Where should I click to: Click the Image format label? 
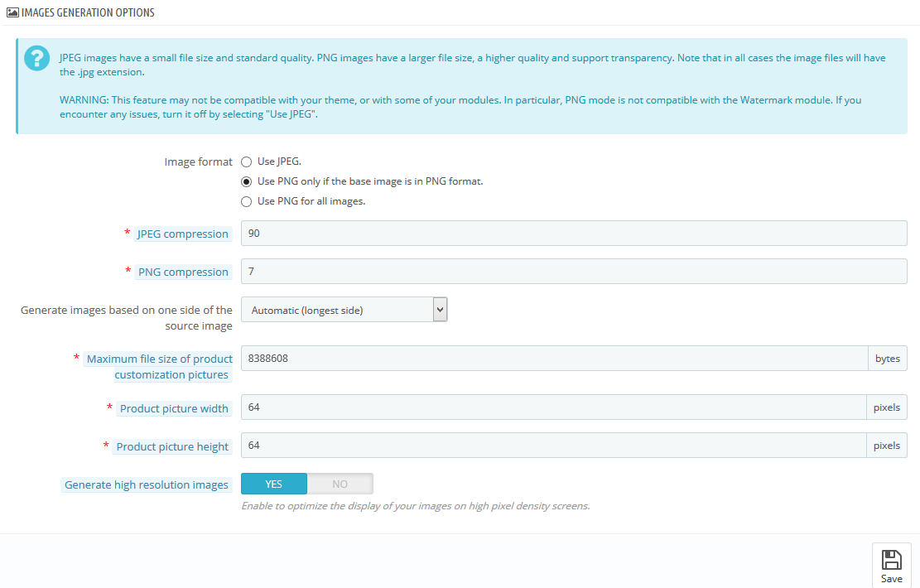[198, 162]
